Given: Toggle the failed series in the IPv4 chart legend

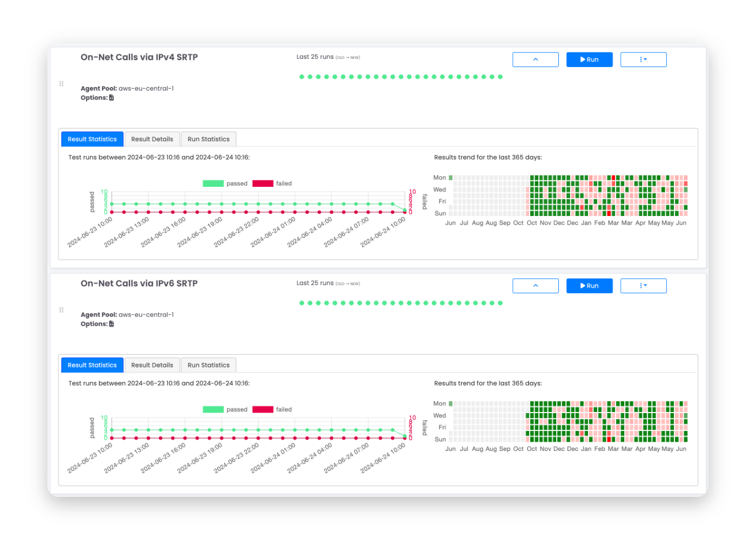Looking at the screenshot, I should [x=272, y=184].
